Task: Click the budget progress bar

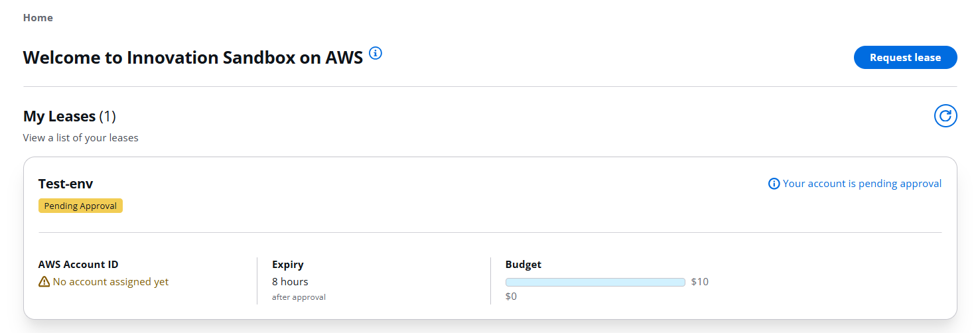Action: 595,282
